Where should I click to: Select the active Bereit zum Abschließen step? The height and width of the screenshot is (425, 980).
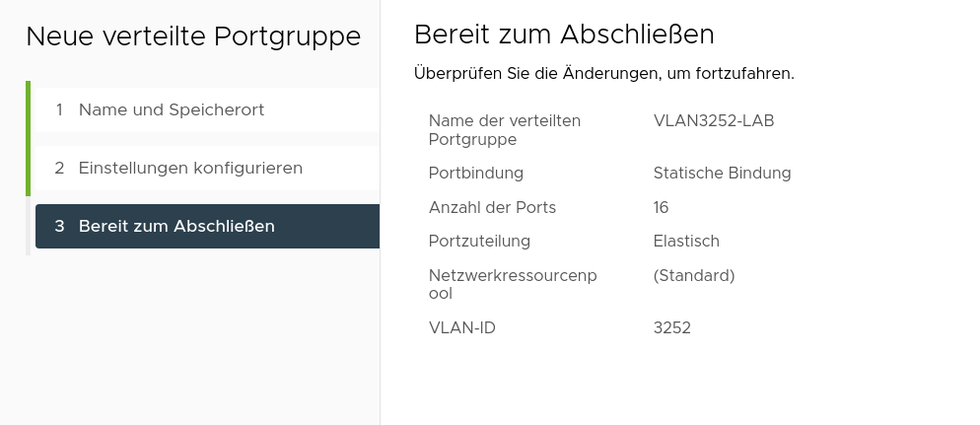click(207, 226)
